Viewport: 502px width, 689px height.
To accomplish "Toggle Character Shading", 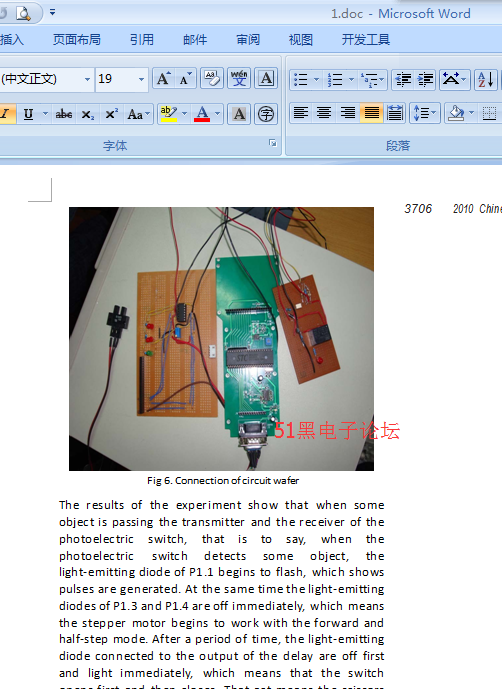I will [239, 114].
